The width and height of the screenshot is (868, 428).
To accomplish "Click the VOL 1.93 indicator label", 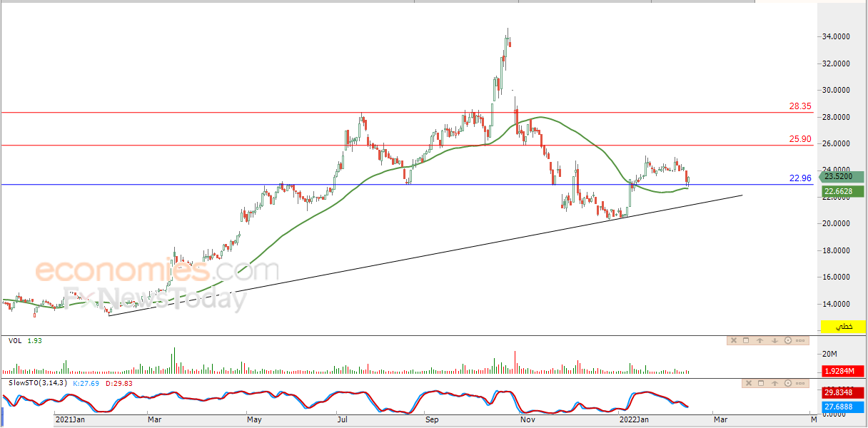I will point(26,341).
